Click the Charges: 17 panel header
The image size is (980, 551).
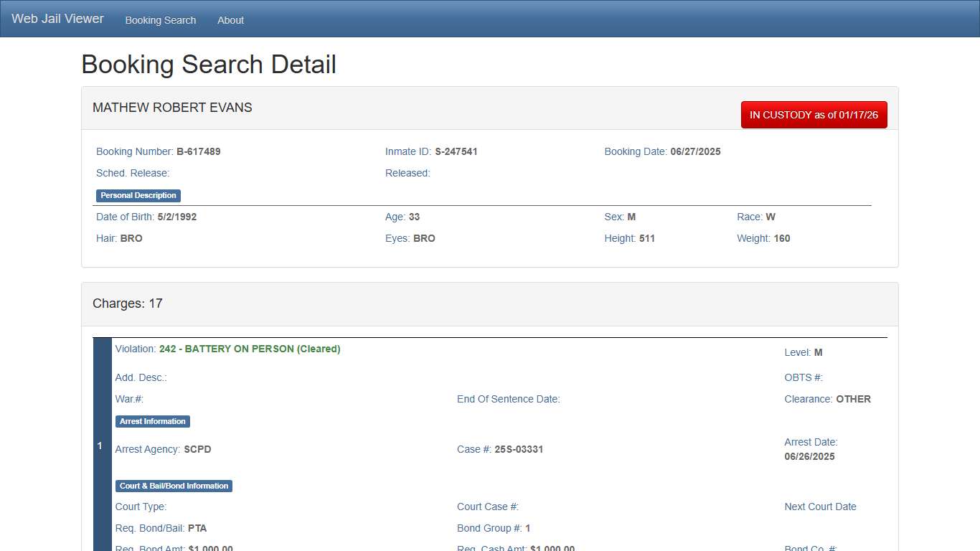coord(128,303)
